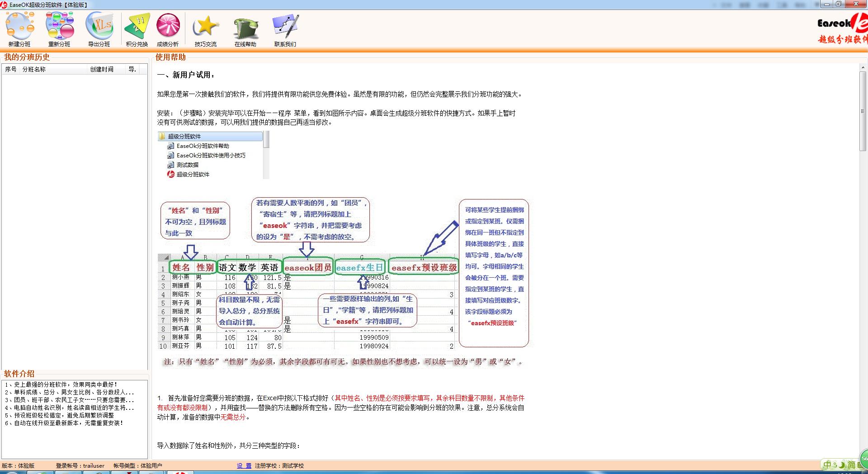
Task: Select intro line '1、史上最强的分班软件'
Action: click(61, 384)
